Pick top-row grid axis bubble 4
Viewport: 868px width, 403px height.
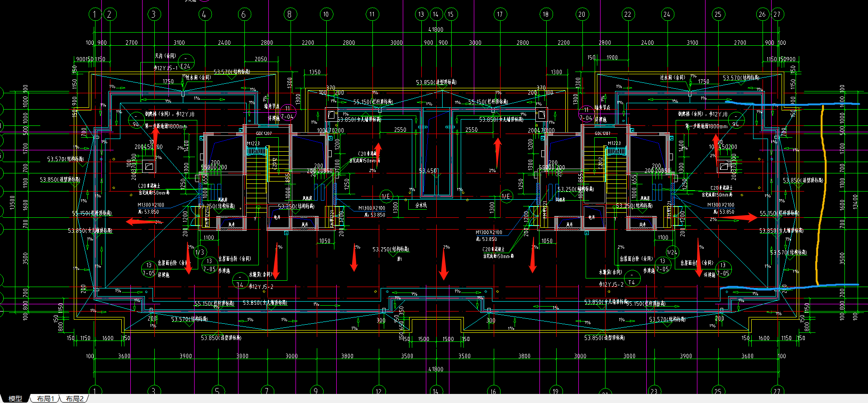click(205, 14)
